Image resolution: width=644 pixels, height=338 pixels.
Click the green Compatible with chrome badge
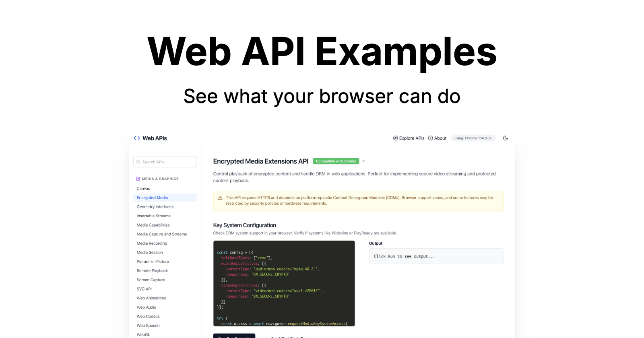click(x=336, y=161)
